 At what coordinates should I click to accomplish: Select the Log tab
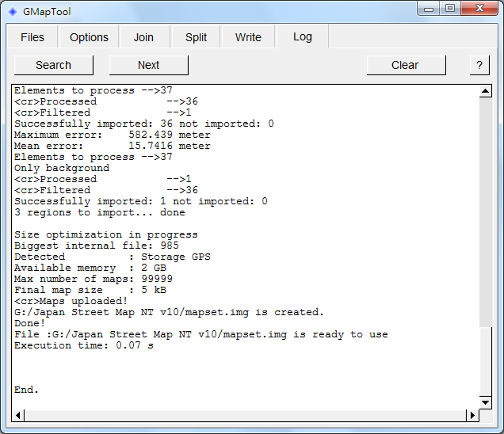pyautogui.click(x=303, y=36)
